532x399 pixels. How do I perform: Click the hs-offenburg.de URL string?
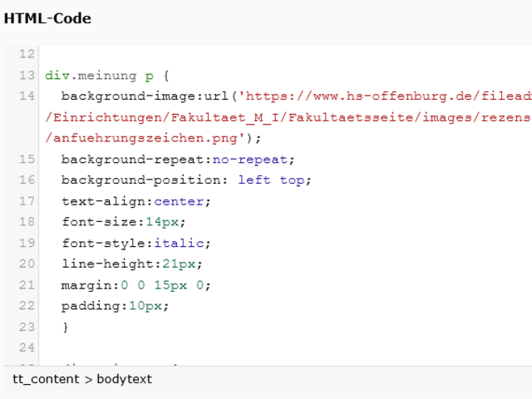pos(384,96)
